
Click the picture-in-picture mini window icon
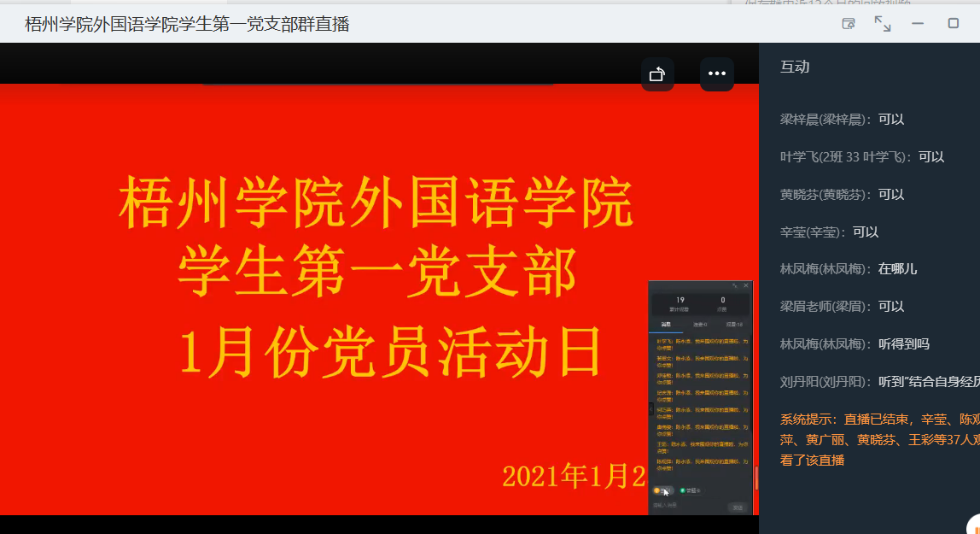[849, 24]
